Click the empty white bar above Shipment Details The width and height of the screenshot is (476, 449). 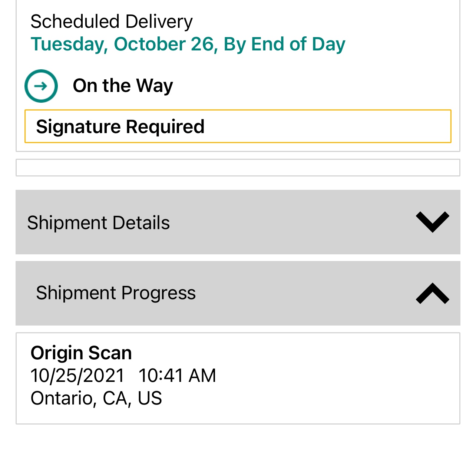coord(238,168)
